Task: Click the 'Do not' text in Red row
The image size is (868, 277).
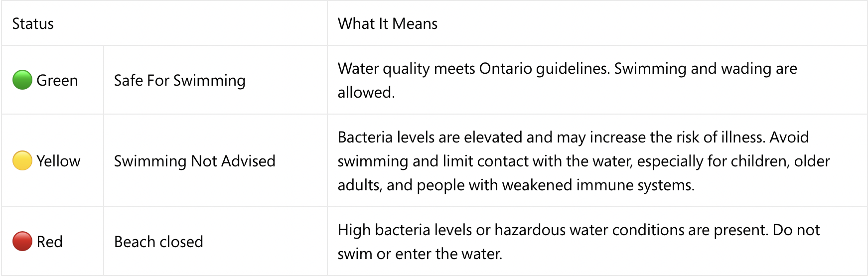Action: click(796, 230)
